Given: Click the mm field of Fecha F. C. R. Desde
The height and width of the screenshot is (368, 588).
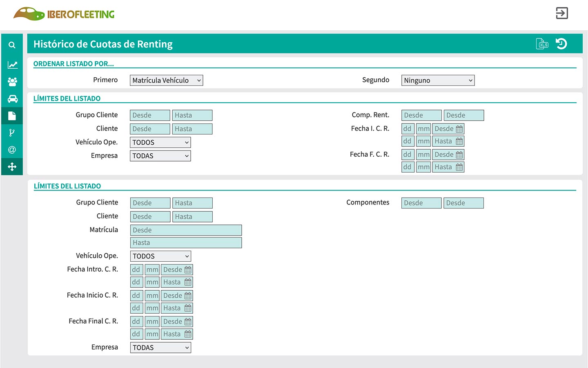Looking at the screenshot, I should pyautogui.click(x=423, y=155).
